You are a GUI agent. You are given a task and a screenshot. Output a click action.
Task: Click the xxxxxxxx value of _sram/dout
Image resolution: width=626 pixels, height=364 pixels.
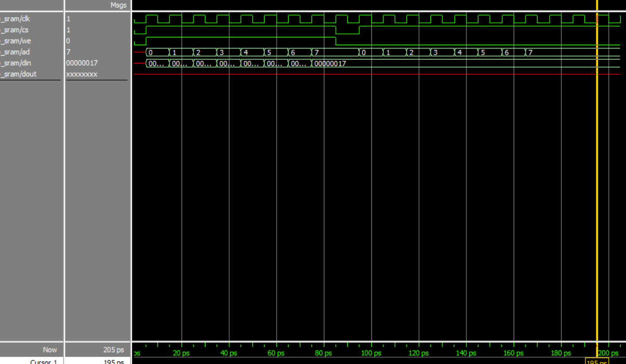pyautogui.click(x=82, y=74)
